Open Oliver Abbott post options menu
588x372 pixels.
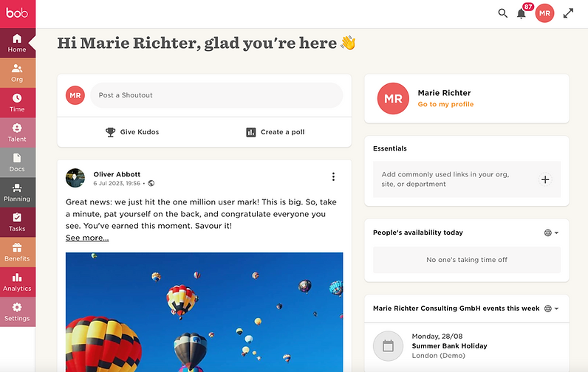tap(333, 177)
